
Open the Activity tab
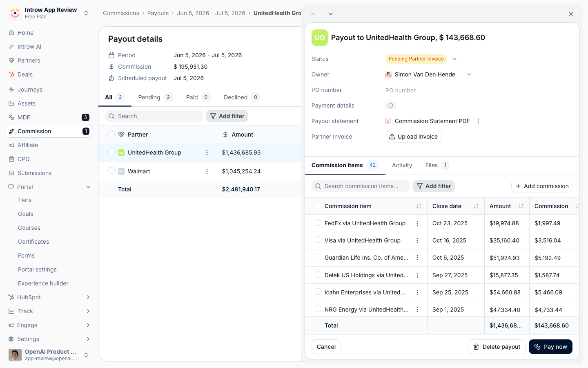tap(402, 165)
